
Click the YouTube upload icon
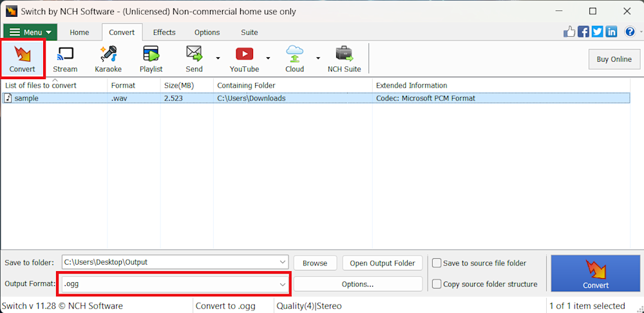[244, 54]
